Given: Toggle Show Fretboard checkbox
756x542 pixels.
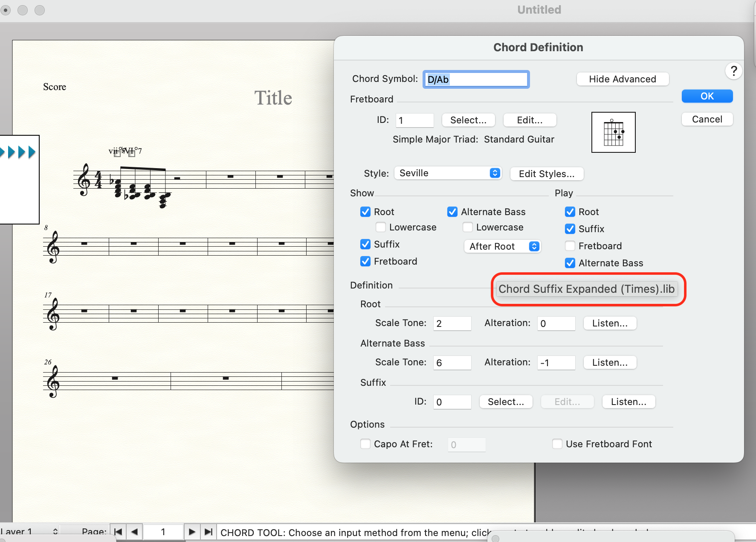Looking at the screenshot, I should coord(365,261).
